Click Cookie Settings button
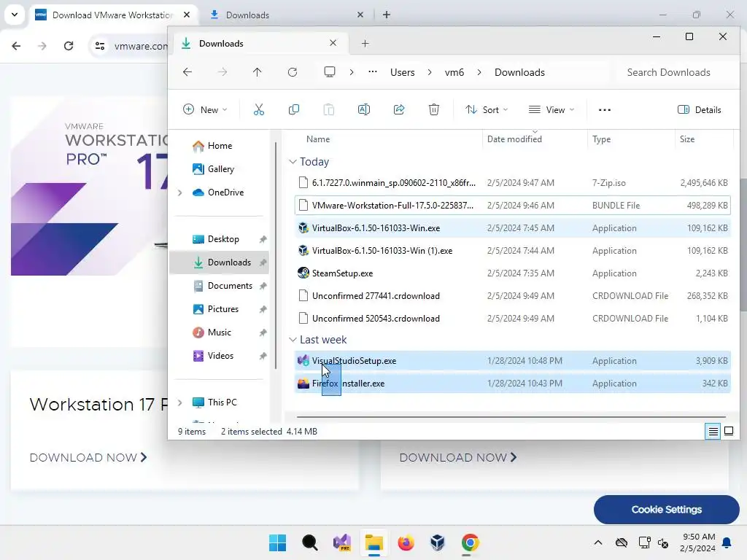This screenshot has width=747, height=560. coord(667,510)
